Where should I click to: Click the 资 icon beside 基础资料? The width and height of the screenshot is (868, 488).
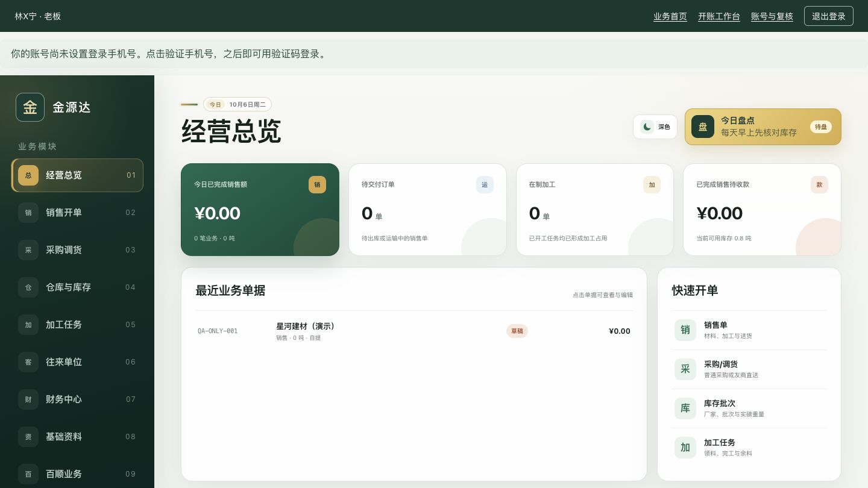pos(28,437)
